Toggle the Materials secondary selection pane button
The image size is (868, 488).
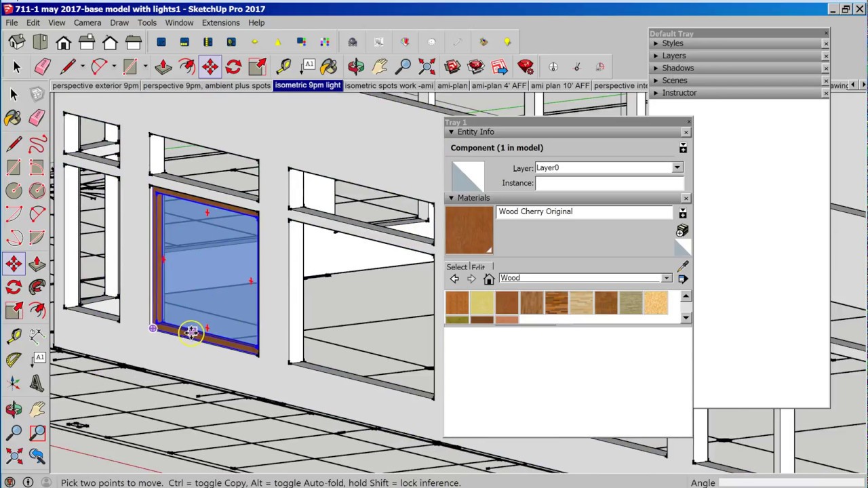coord(682,213)
